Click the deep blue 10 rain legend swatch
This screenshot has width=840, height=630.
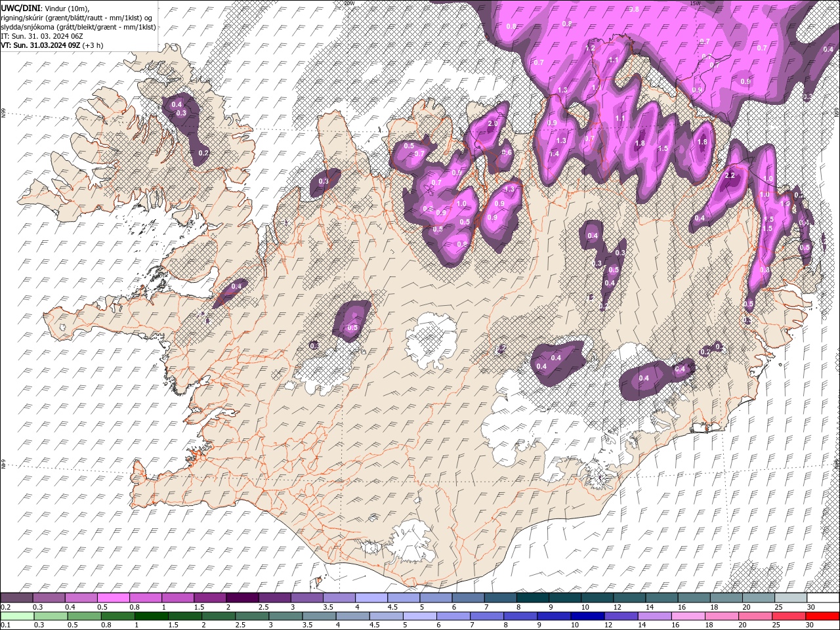pos(587,616)
